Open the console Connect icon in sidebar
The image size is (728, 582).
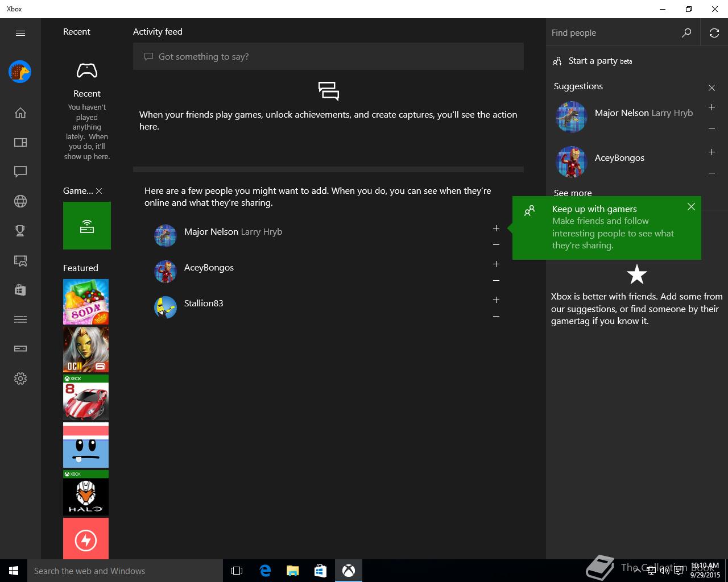click(x=20, y=348)
